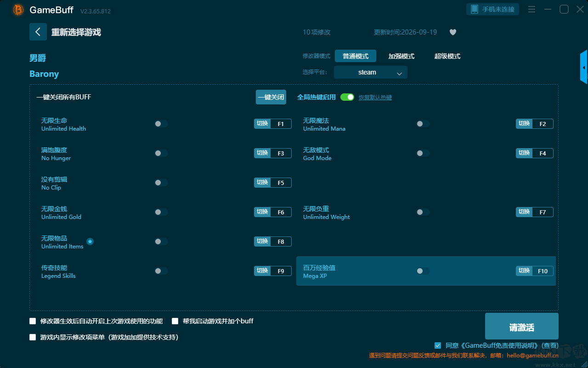Click the 重新选择游戏 label
The width and height of the screenshot is (588, 368).
76,32
